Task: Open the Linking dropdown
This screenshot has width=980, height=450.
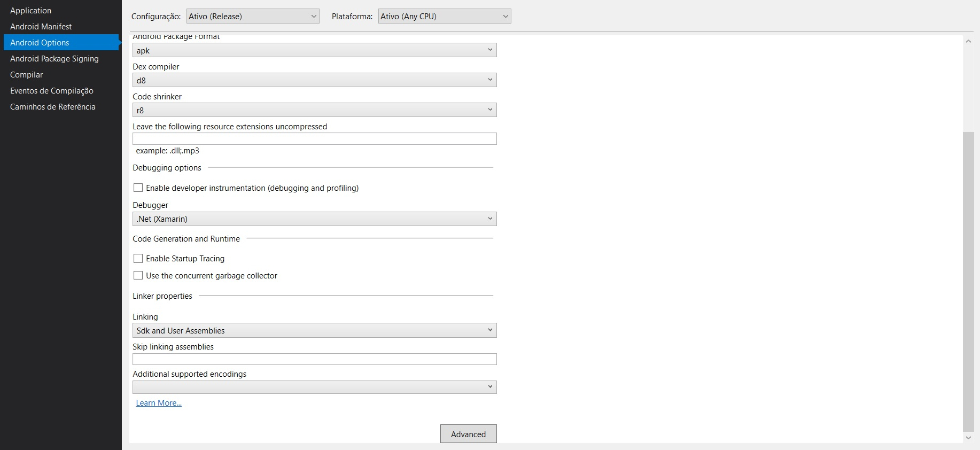Action: click(315, 330)
